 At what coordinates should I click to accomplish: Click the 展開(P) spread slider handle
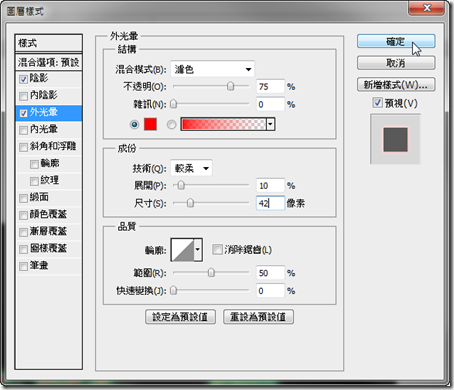coord(181,185)
